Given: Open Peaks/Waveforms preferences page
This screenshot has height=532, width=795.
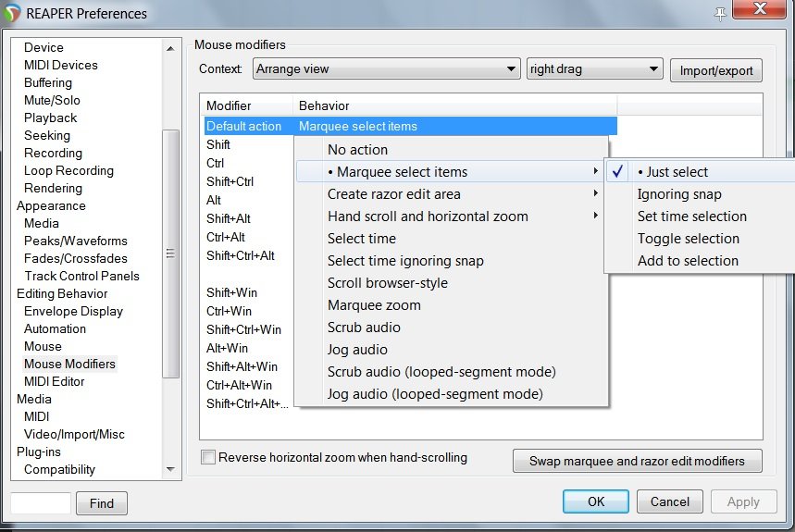Looking at the screenshot, I should click(x=76, y=241).
